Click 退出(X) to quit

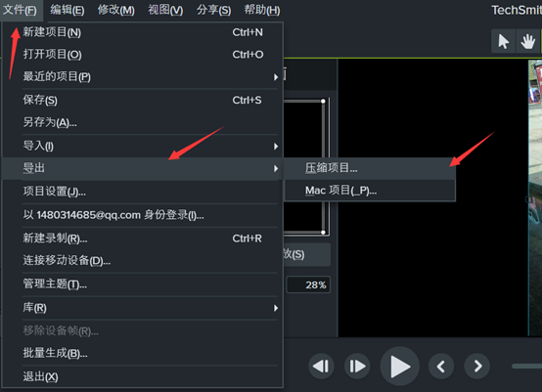[143, 376]
